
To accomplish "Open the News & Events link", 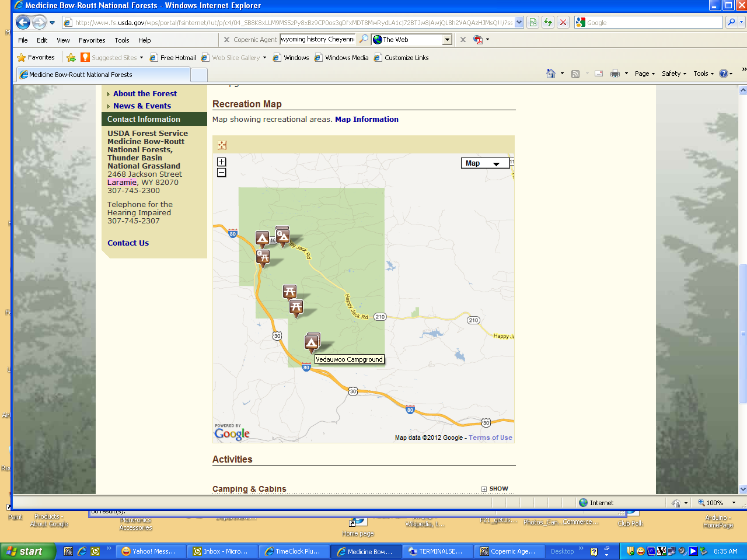I will tap(142, 106).
